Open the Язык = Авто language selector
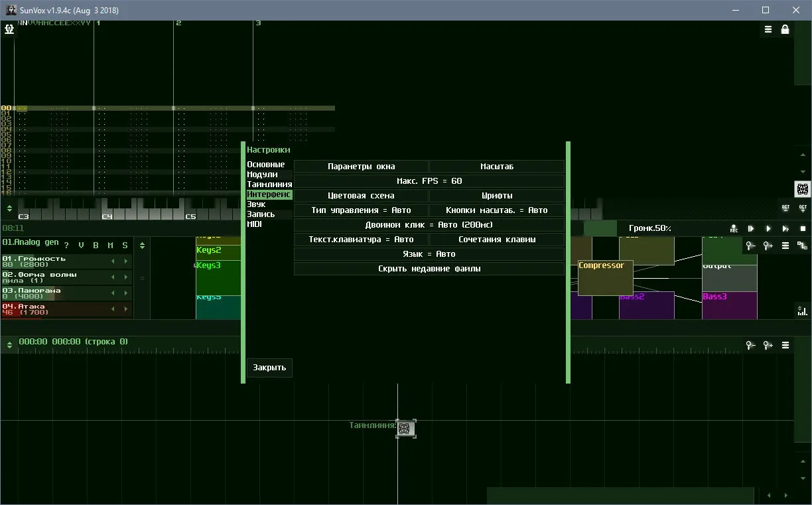 point(429,254)
